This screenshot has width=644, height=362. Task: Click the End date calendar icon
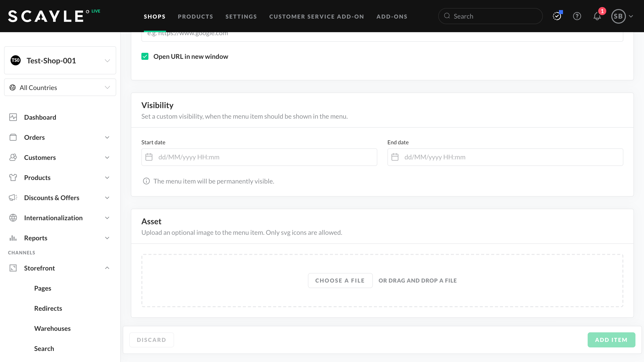(395, 157)
